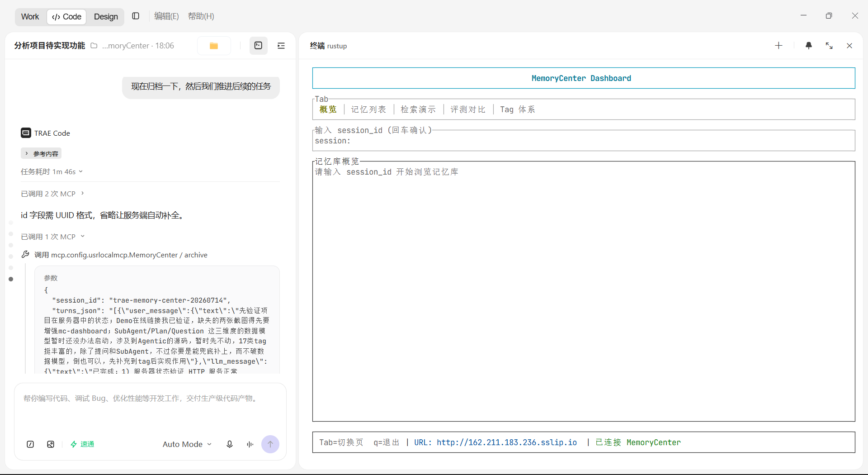Open the Auto Mode dropdown
This screenshot has height=475, width=868.
187,444
